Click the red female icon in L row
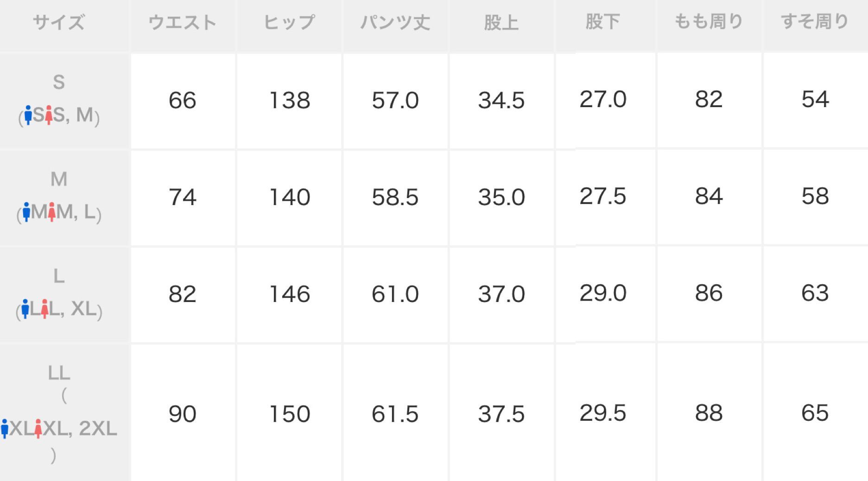Screen dimensions: 868x481 [x=44, y=309]
